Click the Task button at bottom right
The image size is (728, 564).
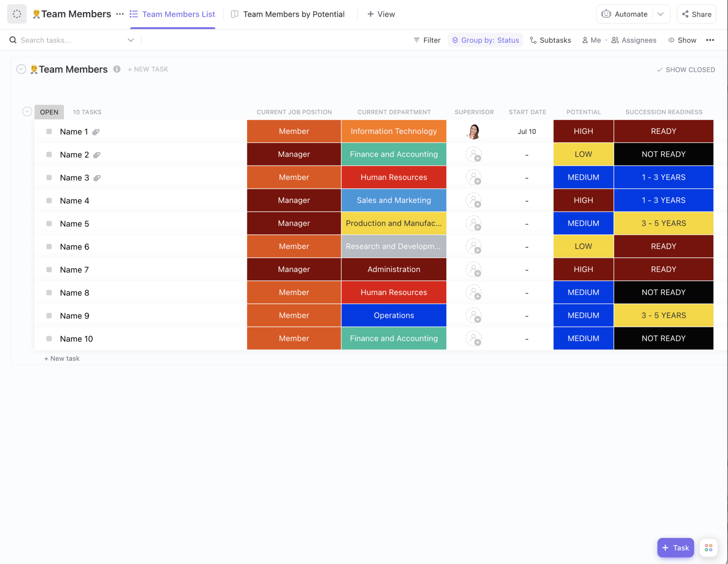pos(675,547)
